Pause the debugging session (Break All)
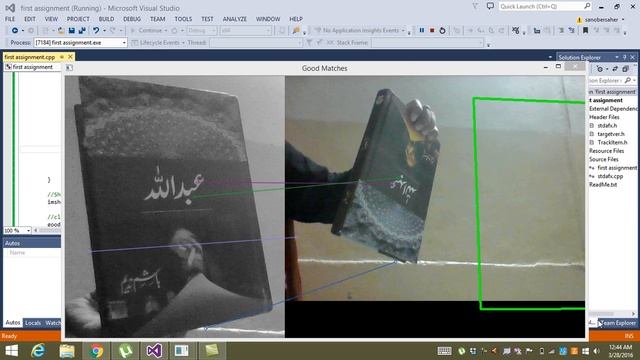The height and width of the screenshot is (360, 640). 422,30
